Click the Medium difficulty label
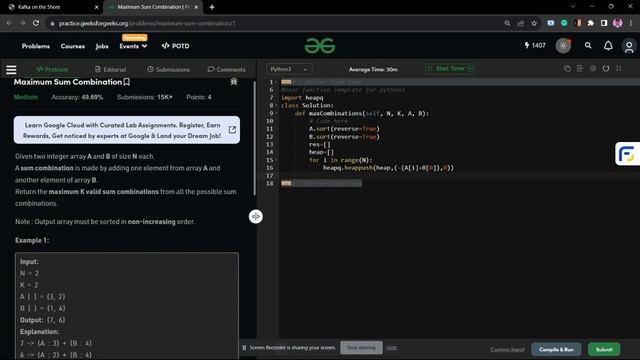 coord(26,97)
